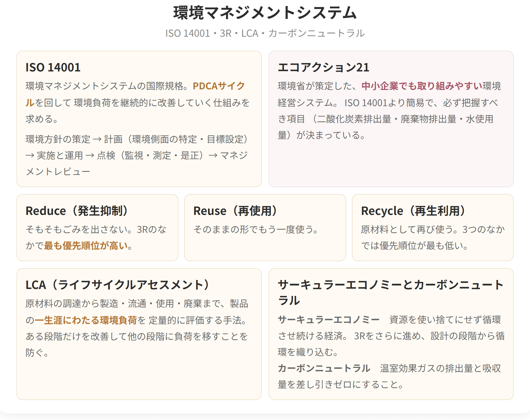Image resolution: width=530 pixels, height=420 pixels.
Task: Select the Reuse（再使用） heading
Action: pos(236,211)
